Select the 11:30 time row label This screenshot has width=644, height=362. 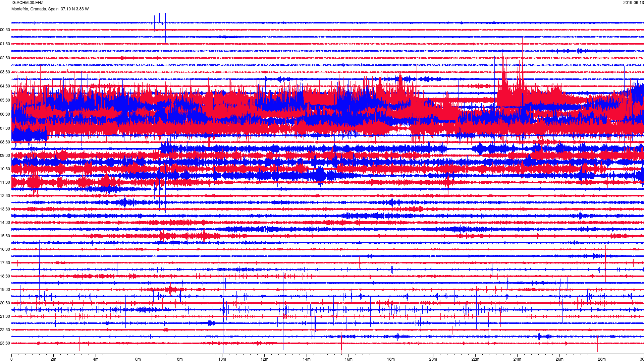pos(5,182)
